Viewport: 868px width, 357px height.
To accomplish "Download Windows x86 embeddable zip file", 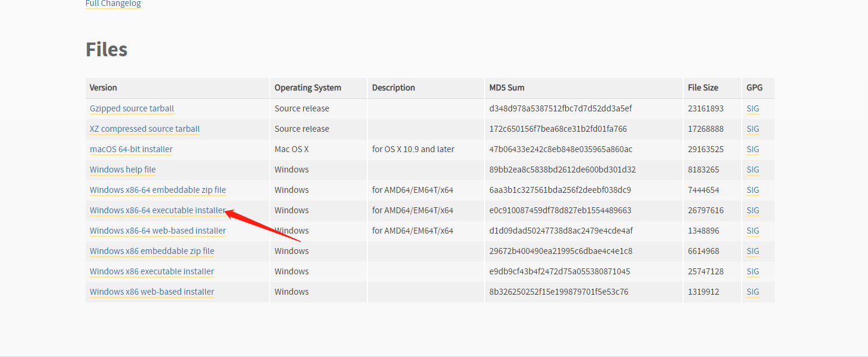I will click(x=152, y=251).
